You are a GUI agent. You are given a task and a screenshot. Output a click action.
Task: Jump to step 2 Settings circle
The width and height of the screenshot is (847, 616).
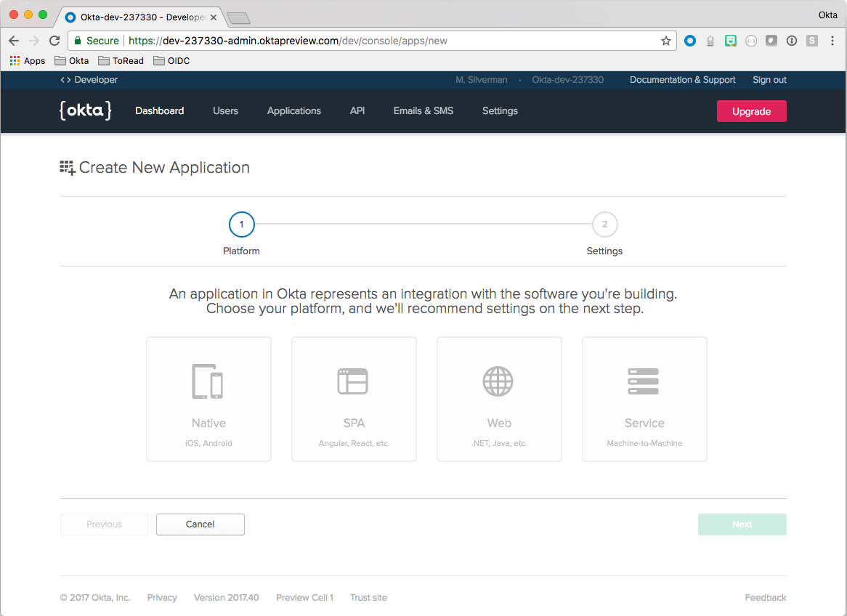tap(604, 224)
